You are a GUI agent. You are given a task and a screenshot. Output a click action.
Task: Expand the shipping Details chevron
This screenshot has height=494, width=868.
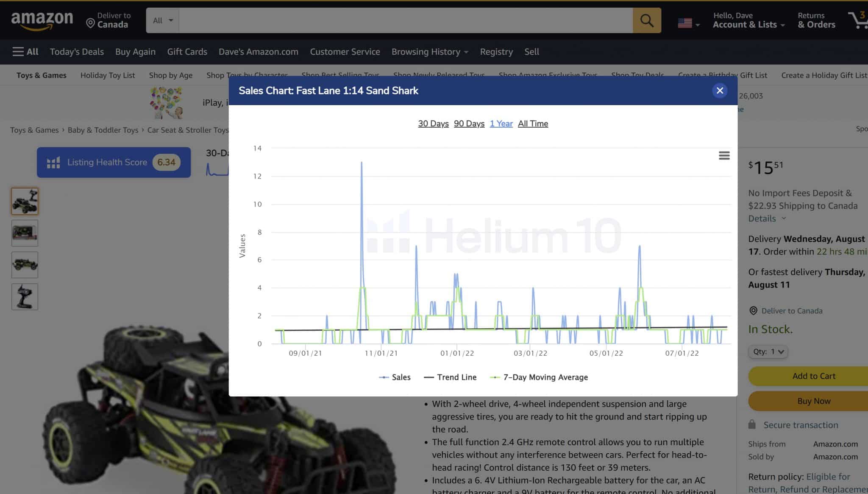[x=784, y=218]
